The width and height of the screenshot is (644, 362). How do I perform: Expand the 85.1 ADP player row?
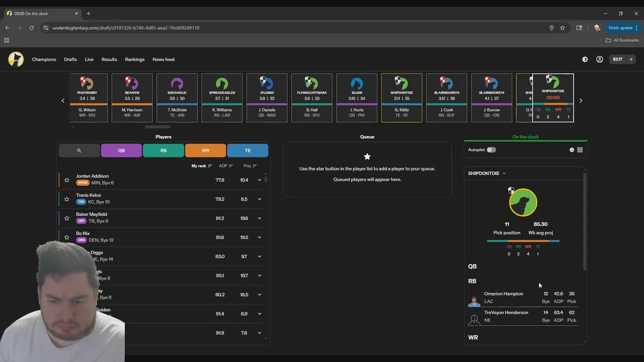click(260, 276)
